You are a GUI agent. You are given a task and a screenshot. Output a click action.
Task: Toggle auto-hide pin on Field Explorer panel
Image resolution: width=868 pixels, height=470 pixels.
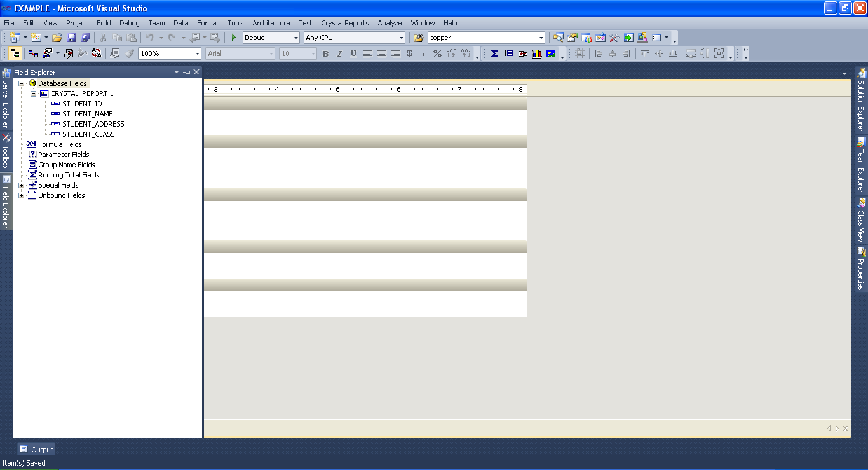tap(186, 72)
